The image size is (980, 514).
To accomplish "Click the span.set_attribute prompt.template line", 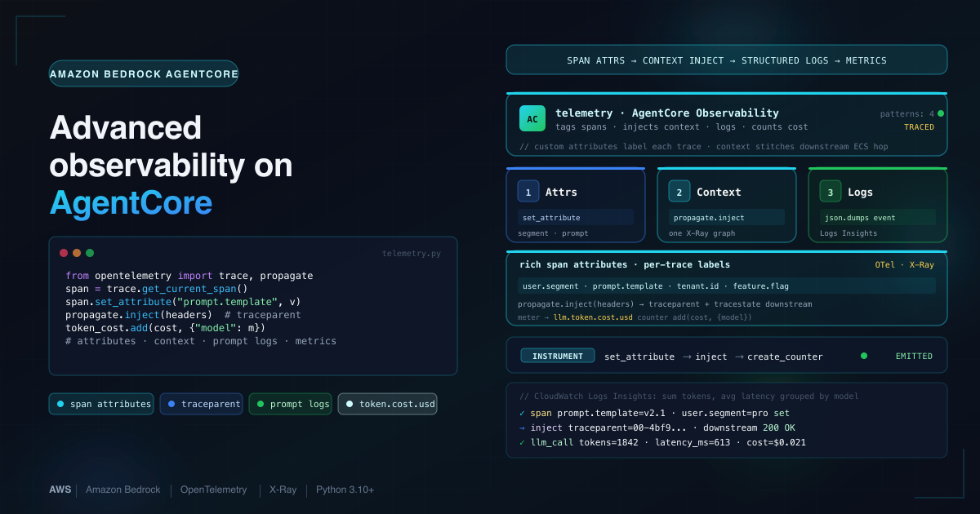I will 183,302.
